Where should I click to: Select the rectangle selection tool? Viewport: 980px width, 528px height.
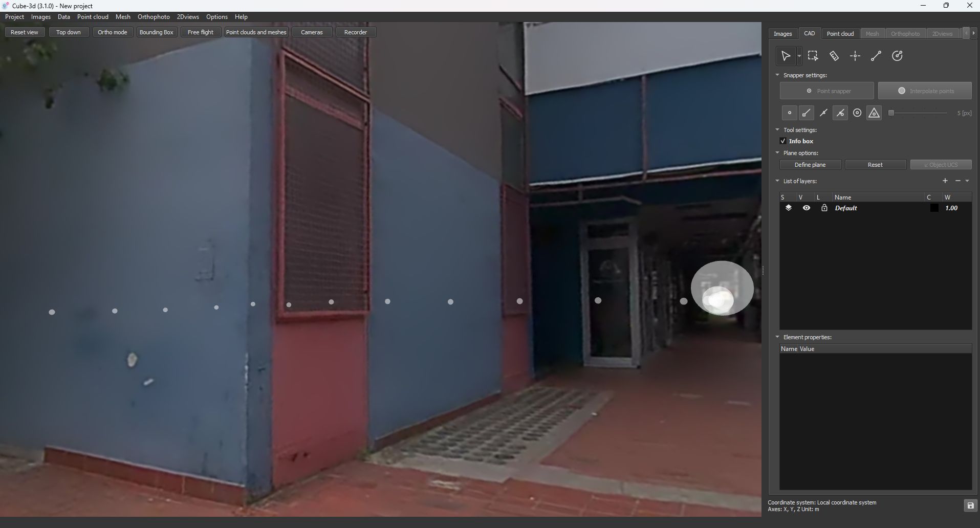point(813,56)
